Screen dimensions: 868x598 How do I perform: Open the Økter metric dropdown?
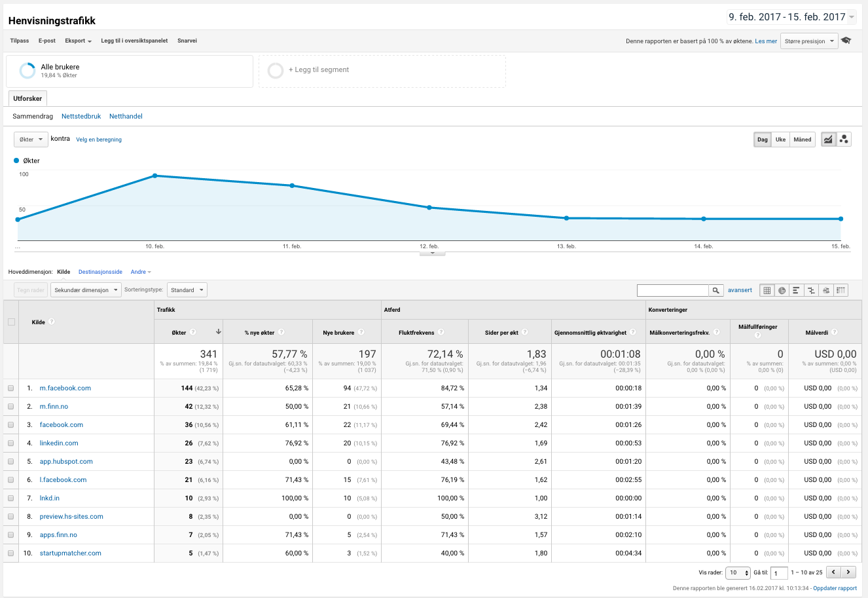point(31,140)
